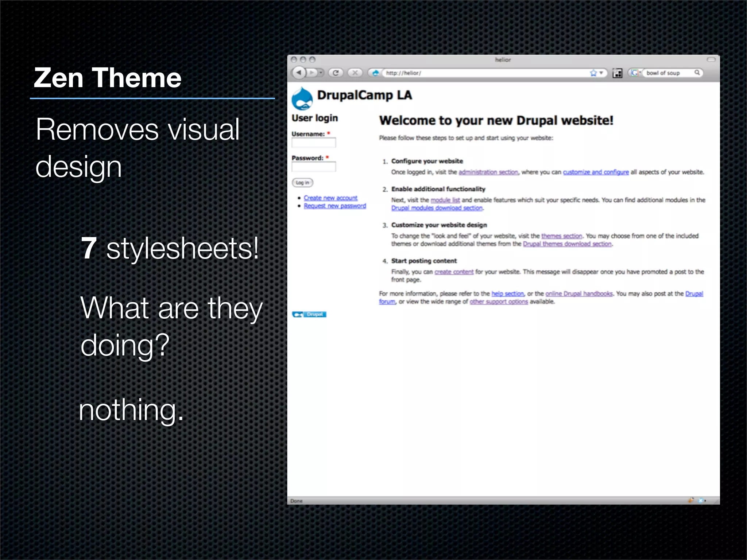Click the 'User login' block heading
Viewport: 747px width, 560px height.
(x=314, y=118)
